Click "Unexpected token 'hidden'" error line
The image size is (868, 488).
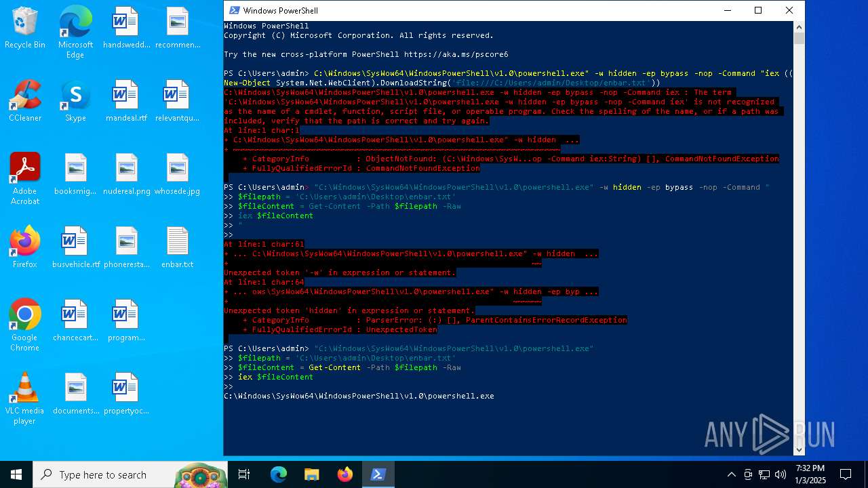pyautogui.click(x=349, y=310)
